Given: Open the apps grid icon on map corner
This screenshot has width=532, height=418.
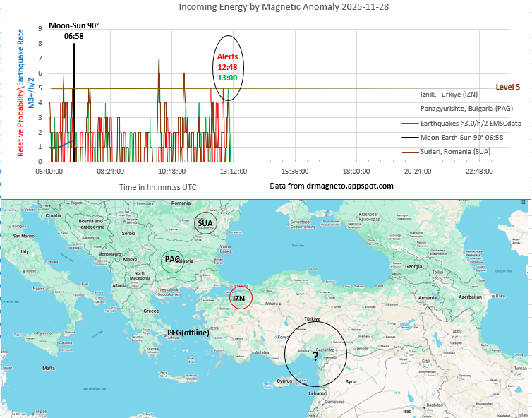Looking at the screenshot, I should [523, 203].
